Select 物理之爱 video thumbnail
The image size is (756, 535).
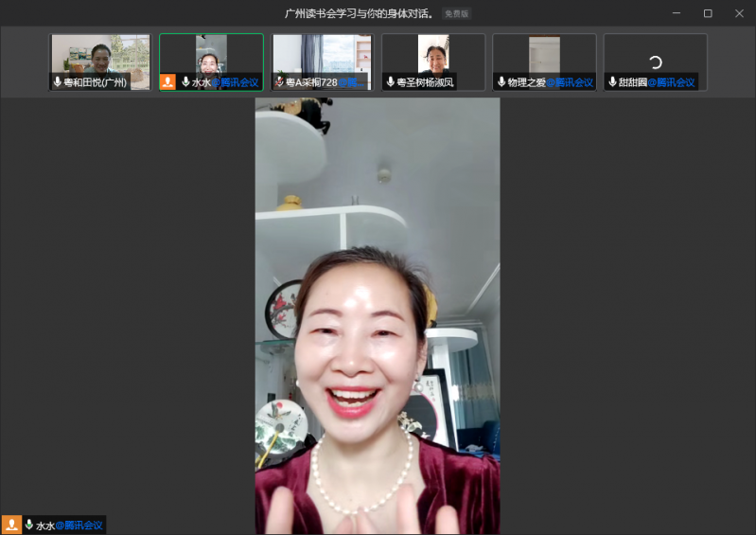[x=544, y=55]
